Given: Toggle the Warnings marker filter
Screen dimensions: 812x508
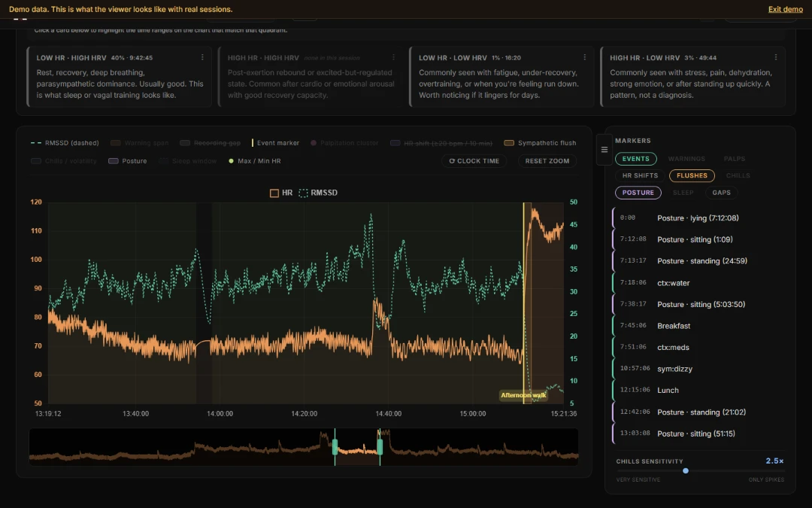Looking at the screenshot, I should pyautogui.click(x=686, y=159).
